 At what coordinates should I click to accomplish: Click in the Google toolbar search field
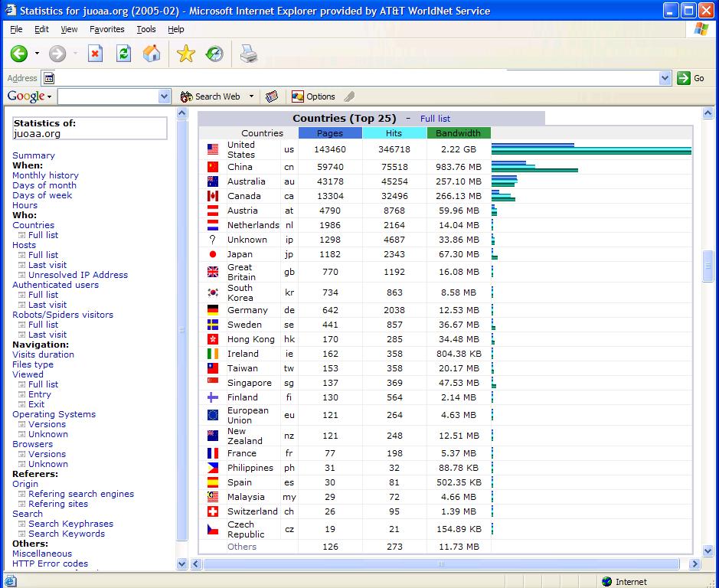[108, 96]
